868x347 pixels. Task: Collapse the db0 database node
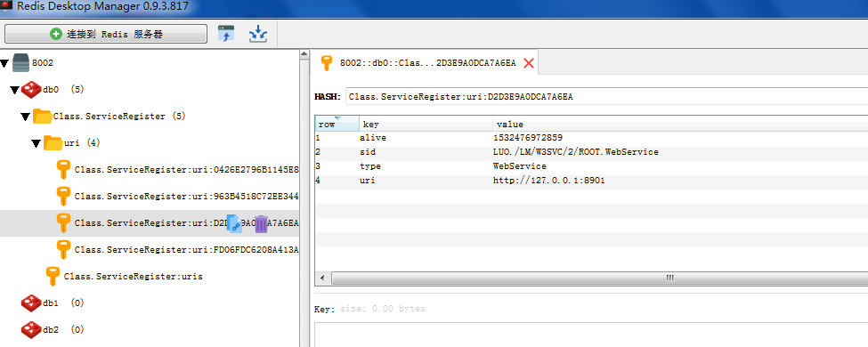(15, 90)
